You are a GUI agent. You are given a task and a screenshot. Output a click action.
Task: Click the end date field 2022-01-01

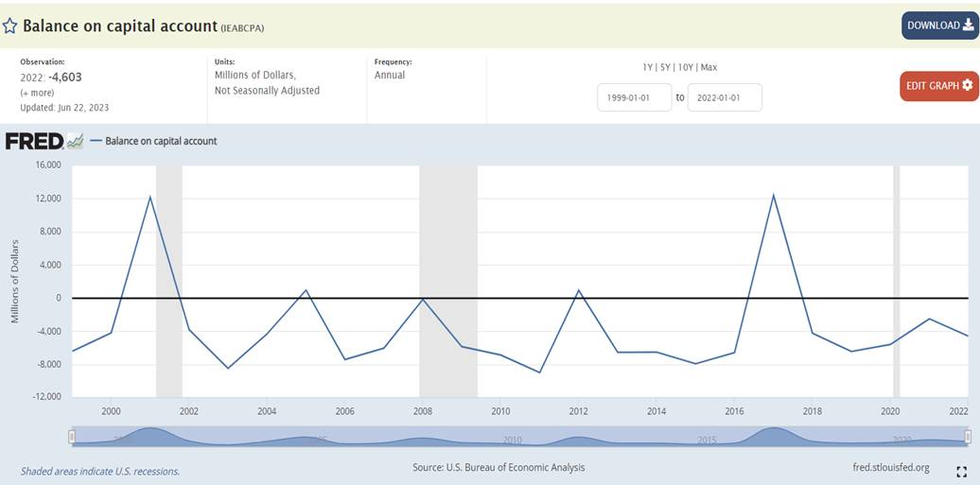tap(724, 97)
